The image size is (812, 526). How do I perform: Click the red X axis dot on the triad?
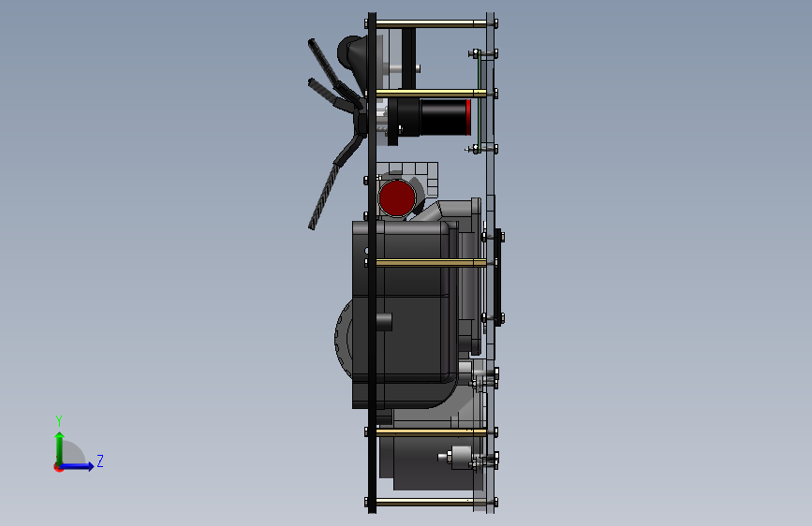coord(58,468)
